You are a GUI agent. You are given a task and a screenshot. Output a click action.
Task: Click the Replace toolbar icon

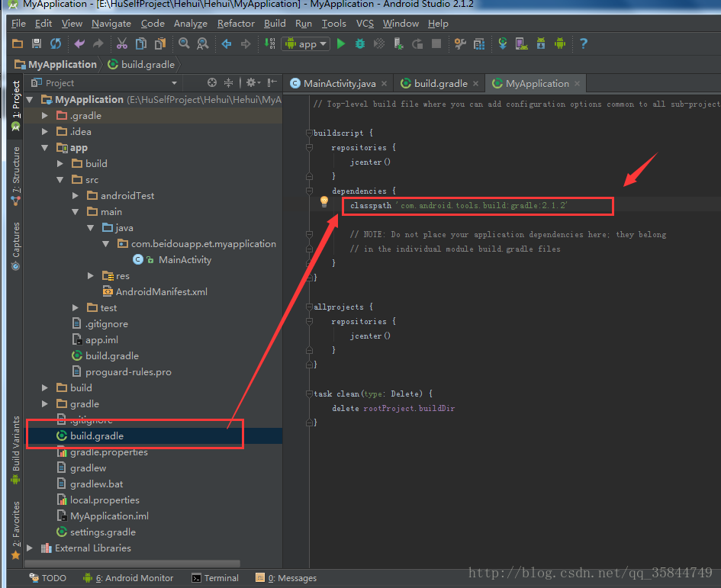click(202, 43)
